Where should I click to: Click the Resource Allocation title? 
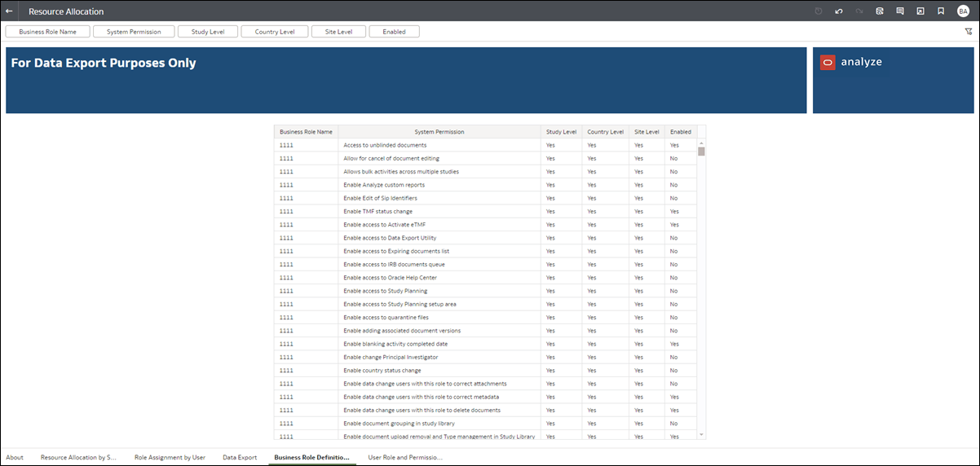pos(66,11)
